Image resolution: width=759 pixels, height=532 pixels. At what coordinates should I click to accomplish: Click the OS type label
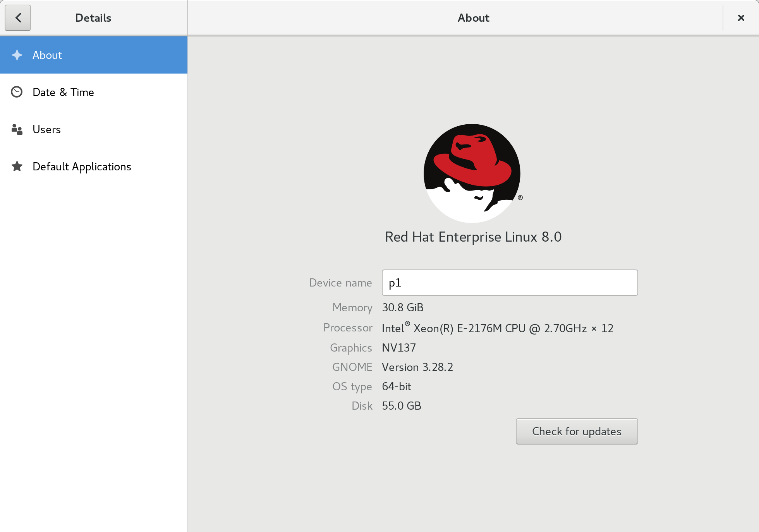pos(352,386)
